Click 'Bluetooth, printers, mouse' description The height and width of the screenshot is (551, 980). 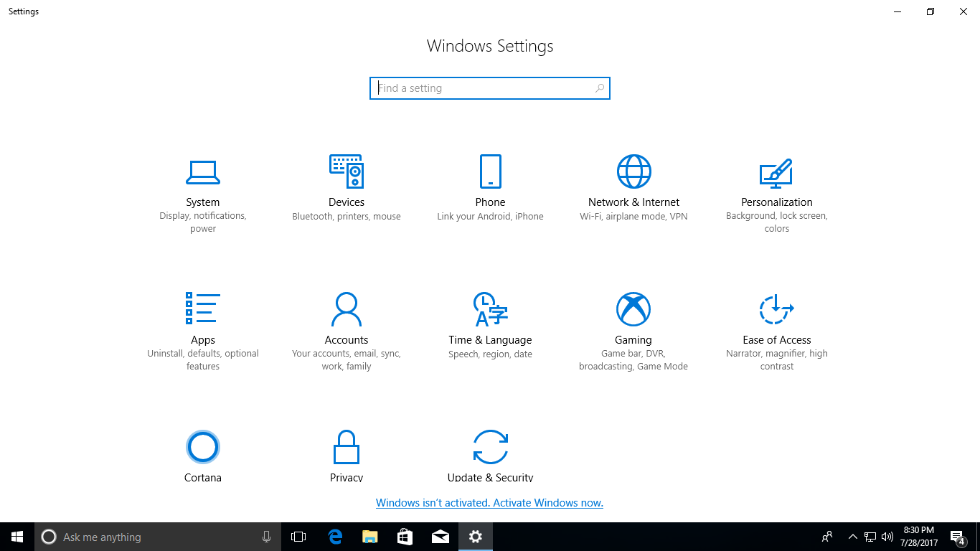347,216
